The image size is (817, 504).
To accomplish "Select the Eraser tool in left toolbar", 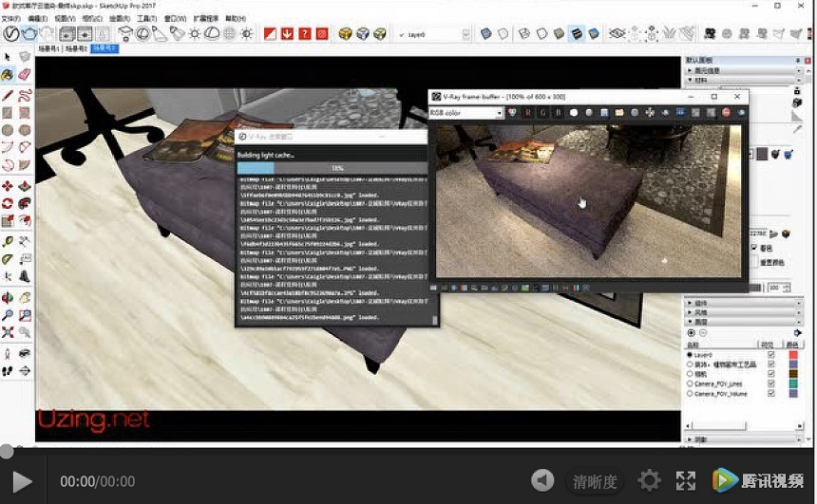I will click(25, 74).
